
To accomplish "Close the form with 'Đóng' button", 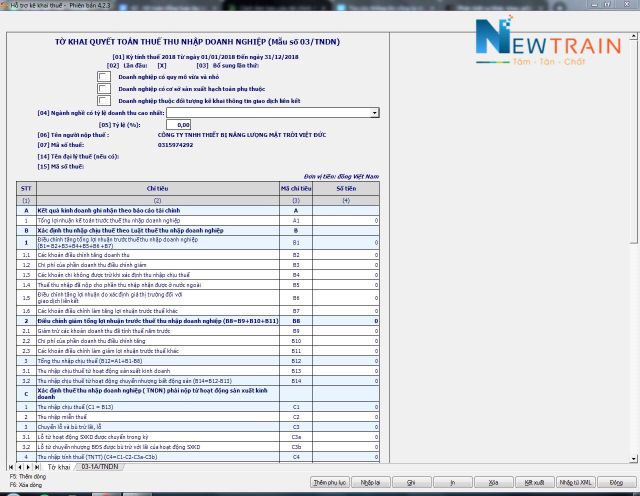I will coord(616,483).
